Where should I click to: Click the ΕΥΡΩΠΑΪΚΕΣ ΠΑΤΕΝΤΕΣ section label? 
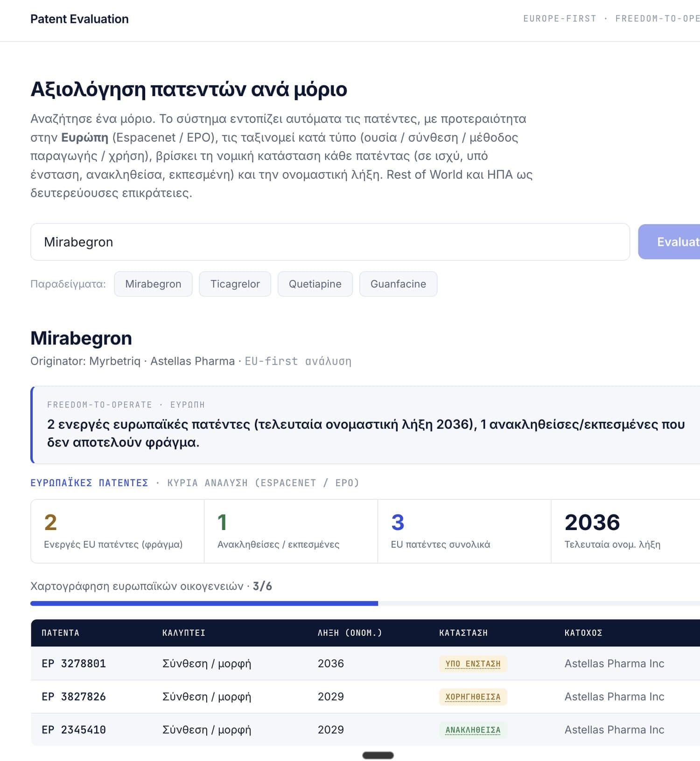(89, 483)
